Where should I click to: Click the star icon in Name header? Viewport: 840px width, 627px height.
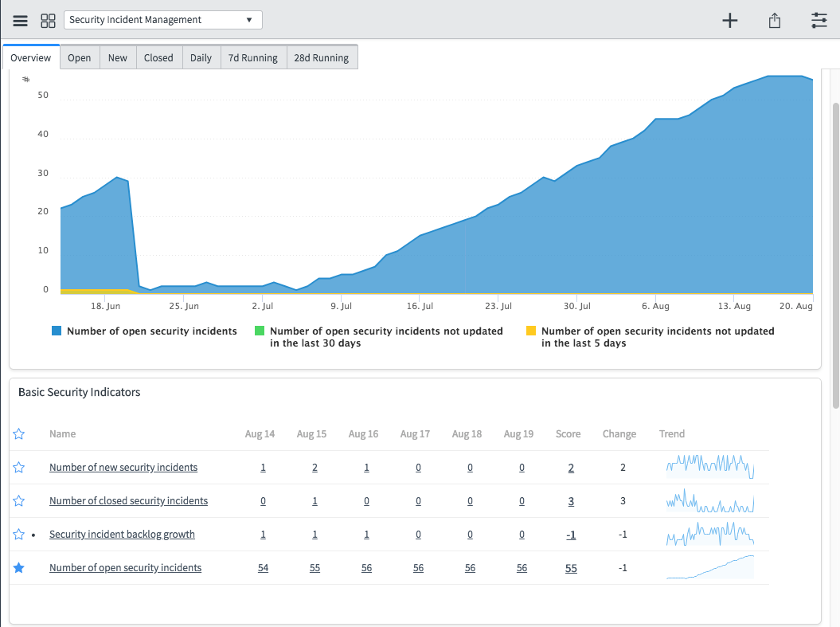coord(19,434)
